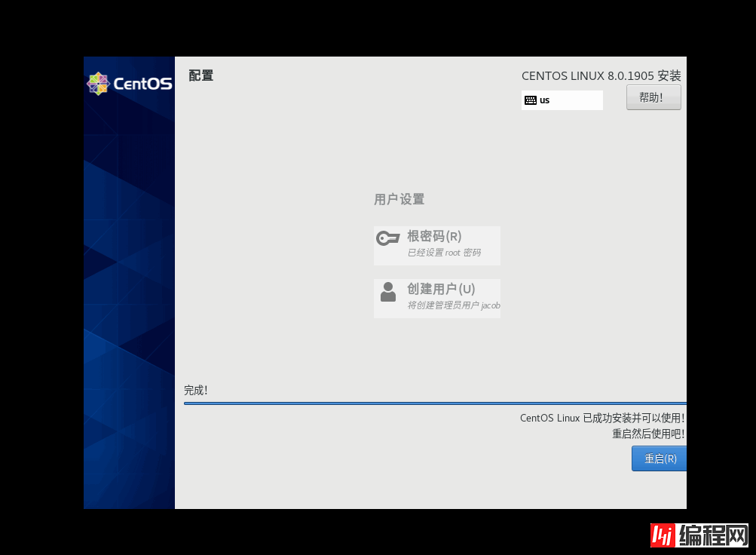Click the 配置 heading

[x=201, y=75]
